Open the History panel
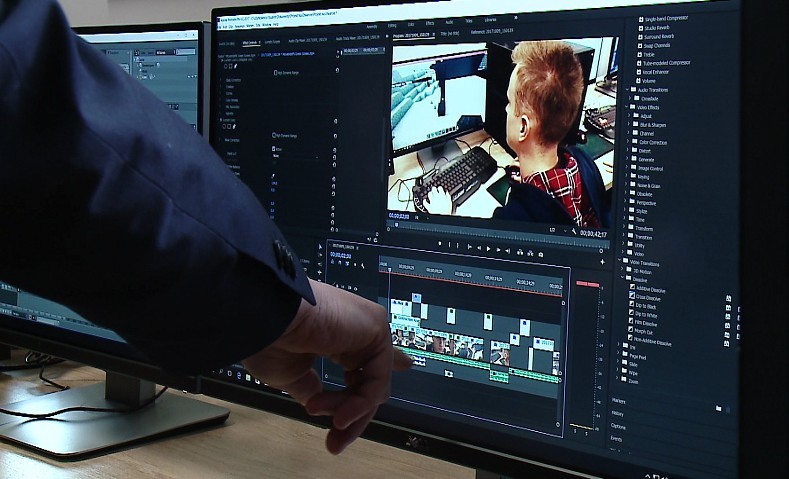 pos(617,414)
